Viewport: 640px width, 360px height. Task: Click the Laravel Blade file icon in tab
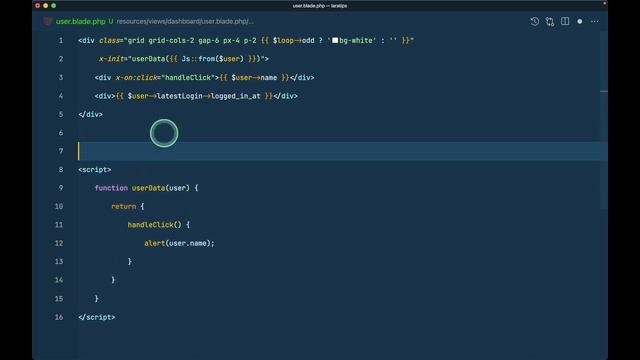tap(47, 21)
